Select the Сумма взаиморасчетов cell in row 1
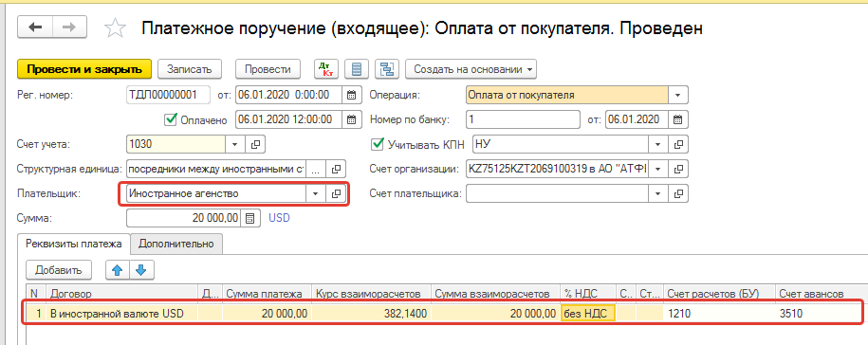 [x=495, y=314]
